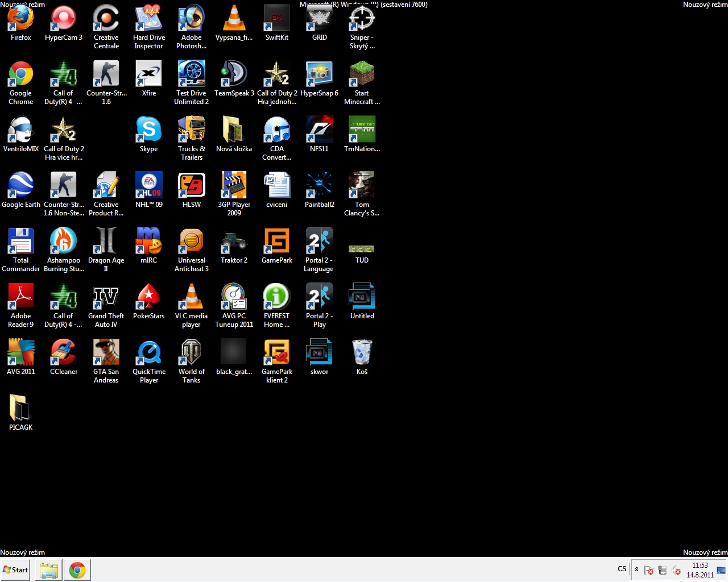Launch Skype from the desktop
The height and width of the screenshot is (582, 728).
[x=149, y=135]
